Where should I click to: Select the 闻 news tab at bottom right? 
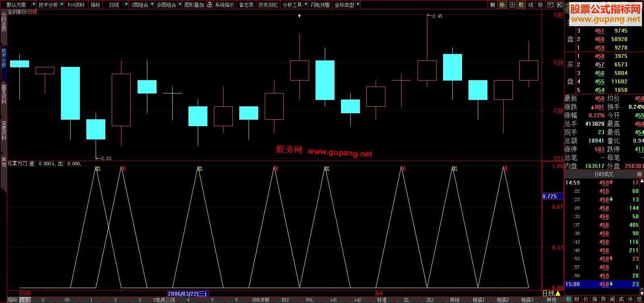tap(613, 299)
